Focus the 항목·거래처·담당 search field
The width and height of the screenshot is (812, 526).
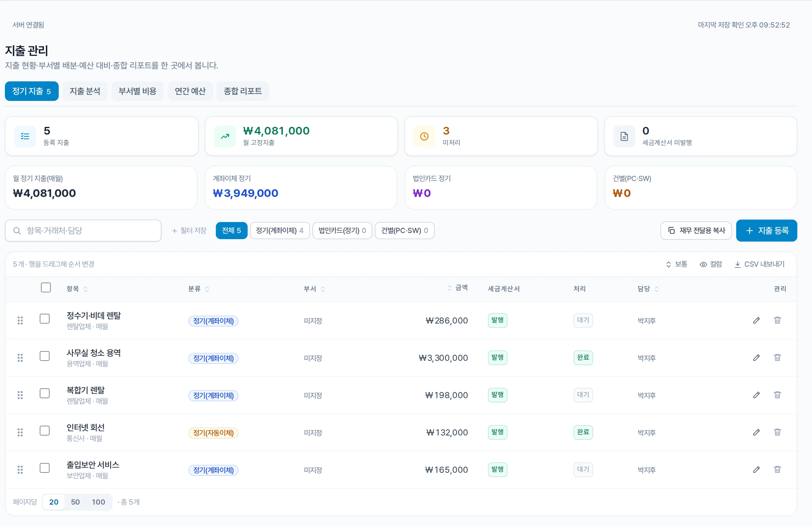click(x=83, y=231)
